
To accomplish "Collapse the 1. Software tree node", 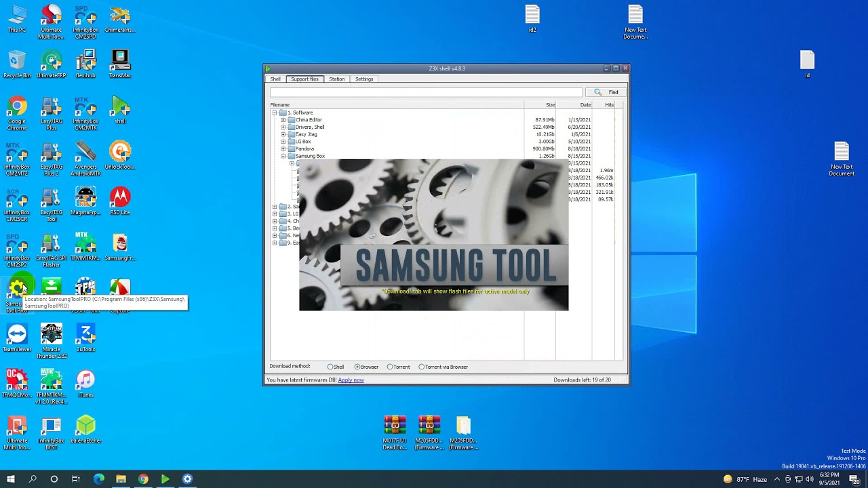I will tap(275, 113).
